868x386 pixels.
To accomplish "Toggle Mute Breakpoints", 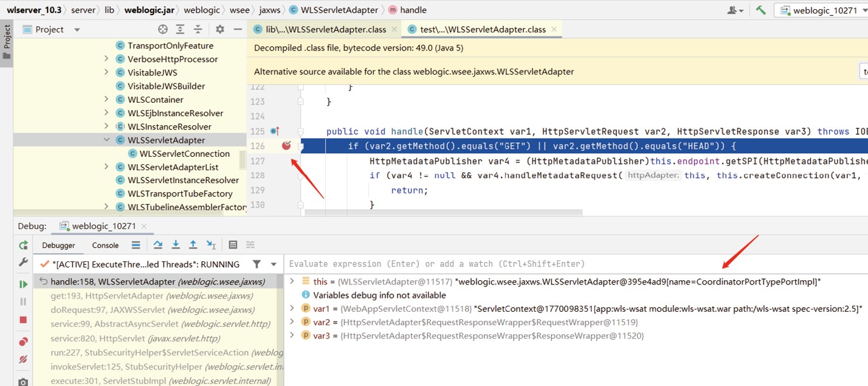I will click(23, 360).
